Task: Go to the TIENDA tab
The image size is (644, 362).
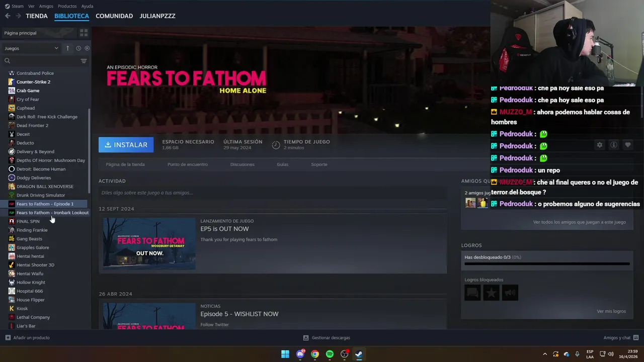Action: coord(37,16)
